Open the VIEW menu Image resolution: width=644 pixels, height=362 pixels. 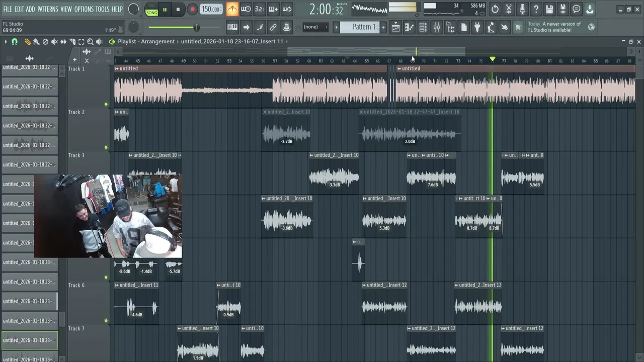(66, 9)
